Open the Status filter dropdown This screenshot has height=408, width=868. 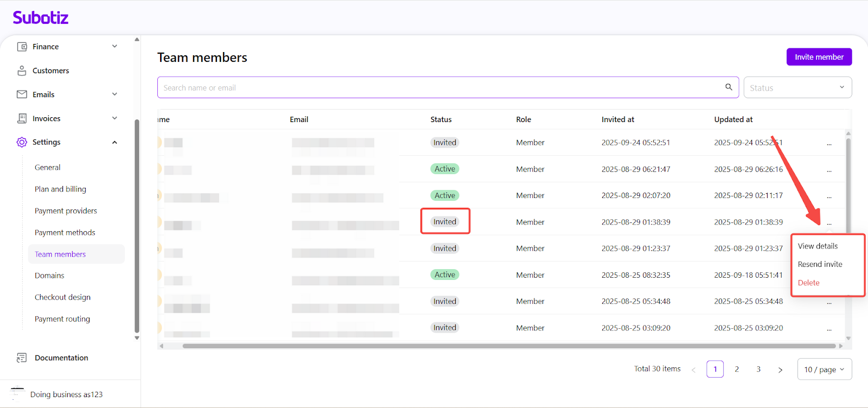pyautogui.click(x=797, y=87)
